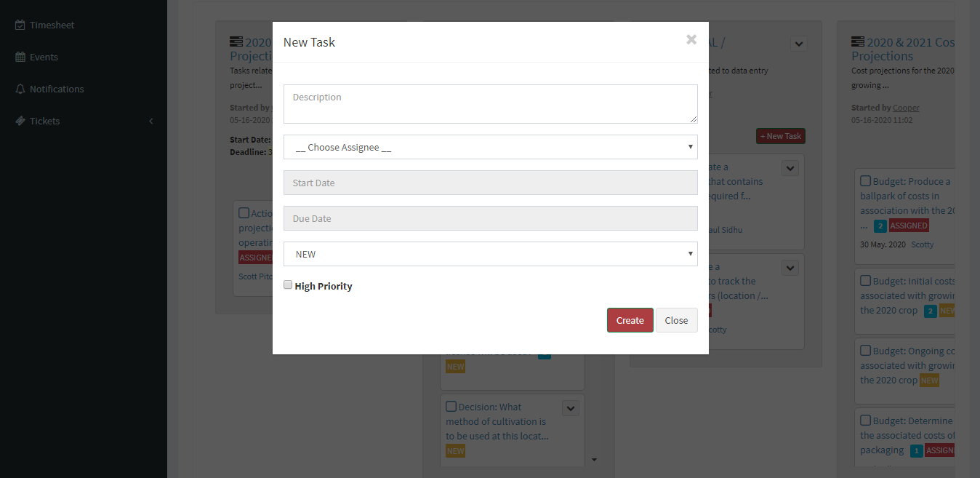Tick the 'Decision: What method of cultivation' checkbox
Viewport: 980px width, 478px height.
(451, 406)
